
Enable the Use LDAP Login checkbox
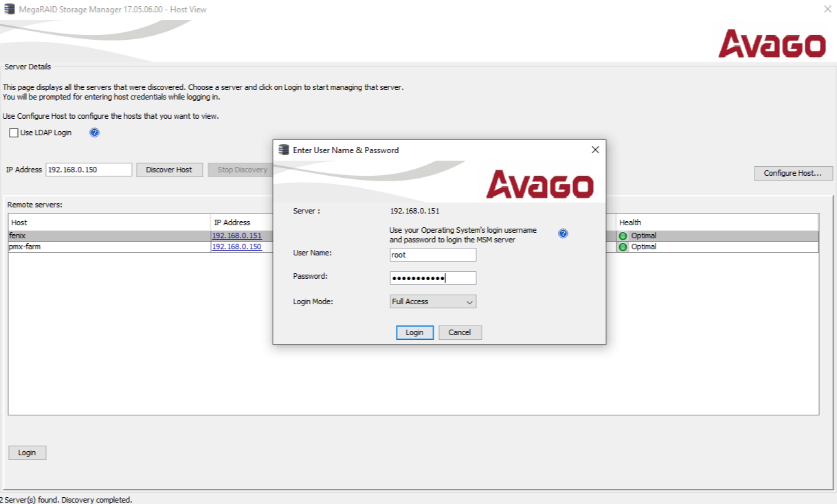(14, 133)
